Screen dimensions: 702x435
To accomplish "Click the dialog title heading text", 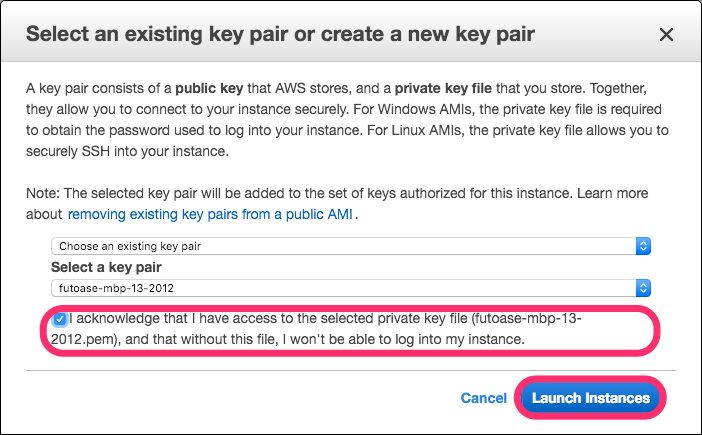I will point(280,34).
